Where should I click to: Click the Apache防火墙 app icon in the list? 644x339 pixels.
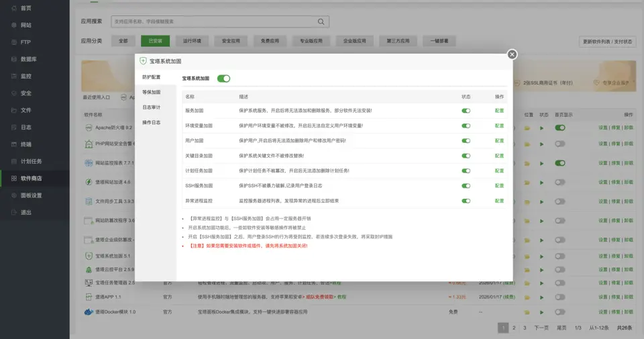coord(89,128)
